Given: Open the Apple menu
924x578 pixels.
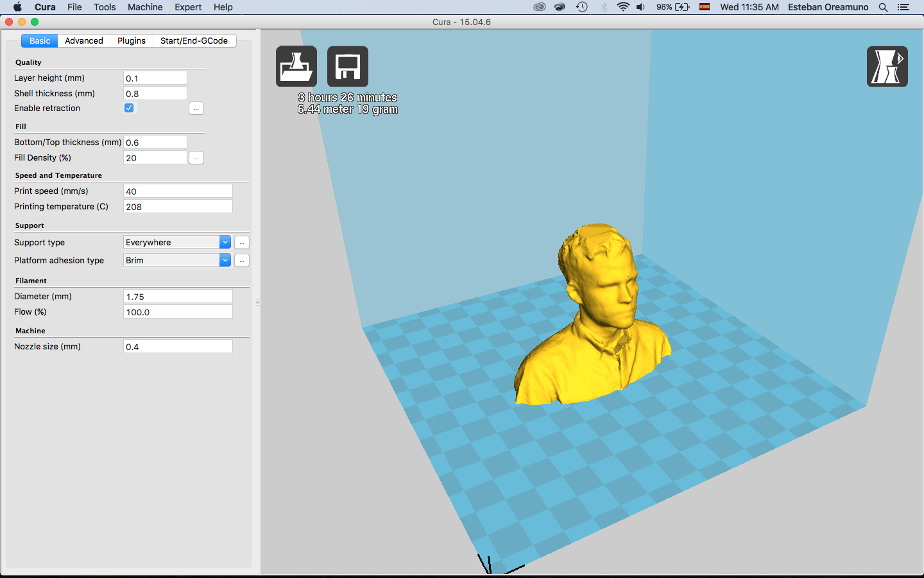Looking at the screenshot, I should pyautogui.click(x=17, y=7).
